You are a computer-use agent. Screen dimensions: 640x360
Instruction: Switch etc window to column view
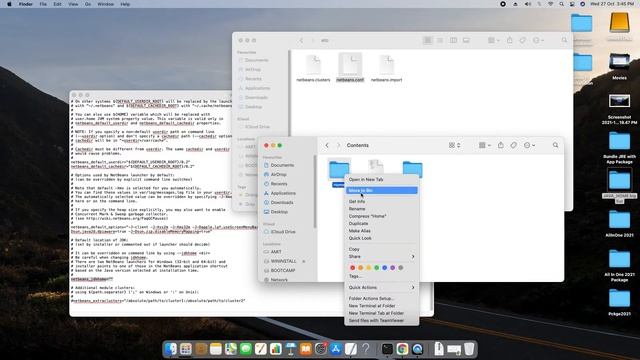tap(453, 40)
